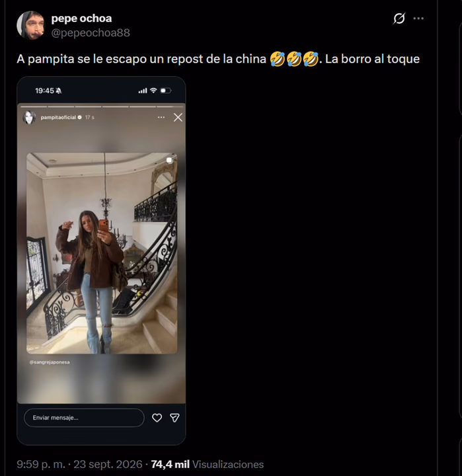Image resolution: width=462 pixels, height=476 pixels.
Task: Close the story with the X icon
Action: pyautogui.click(x=178, y=118)
